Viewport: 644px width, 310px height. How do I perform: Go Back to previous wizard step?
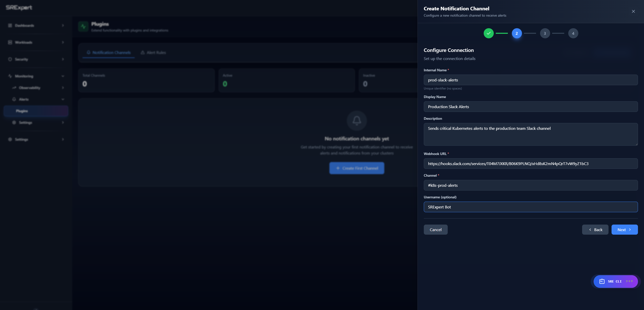point(595,230)
